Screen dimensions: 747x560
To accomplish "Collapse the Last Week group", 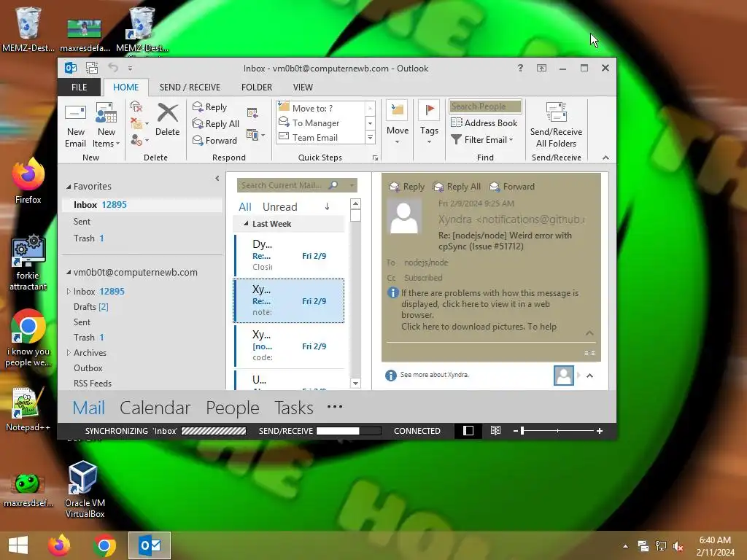I will [x=246, y=223].
